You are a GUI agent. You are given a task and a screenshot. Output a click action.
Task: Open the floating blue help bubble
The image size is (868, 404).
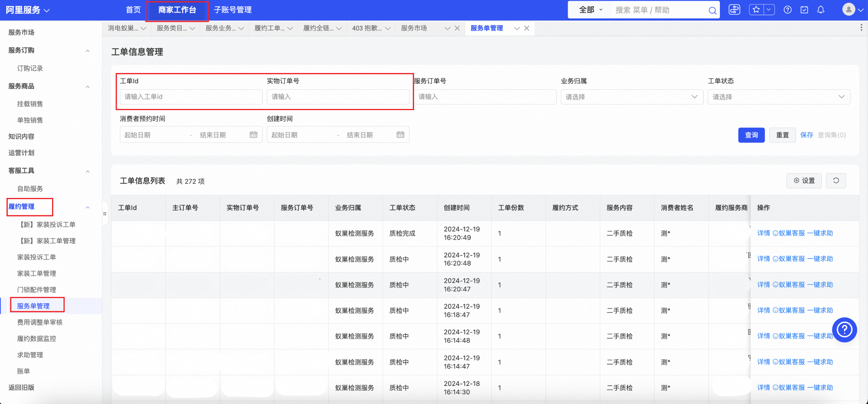844,330
